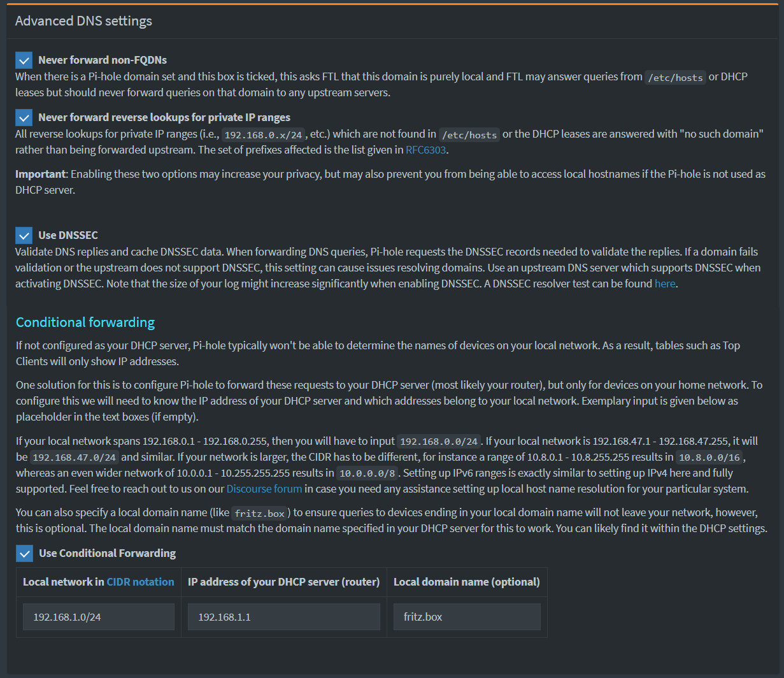Click the 192.168.0.x/24 code snippet
Screen dimensions: 784x678
tap(264, 134)
